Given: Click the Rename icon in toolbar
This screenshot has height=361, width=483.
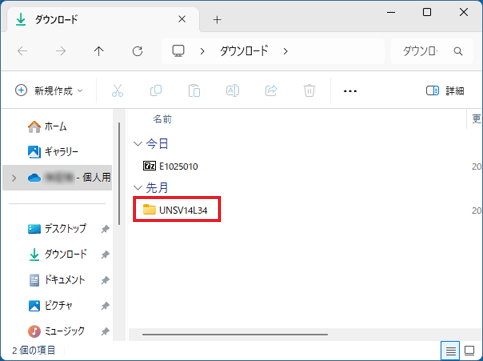Looking at the screenshot, I should pyautogui.click(x=232, y=91).
